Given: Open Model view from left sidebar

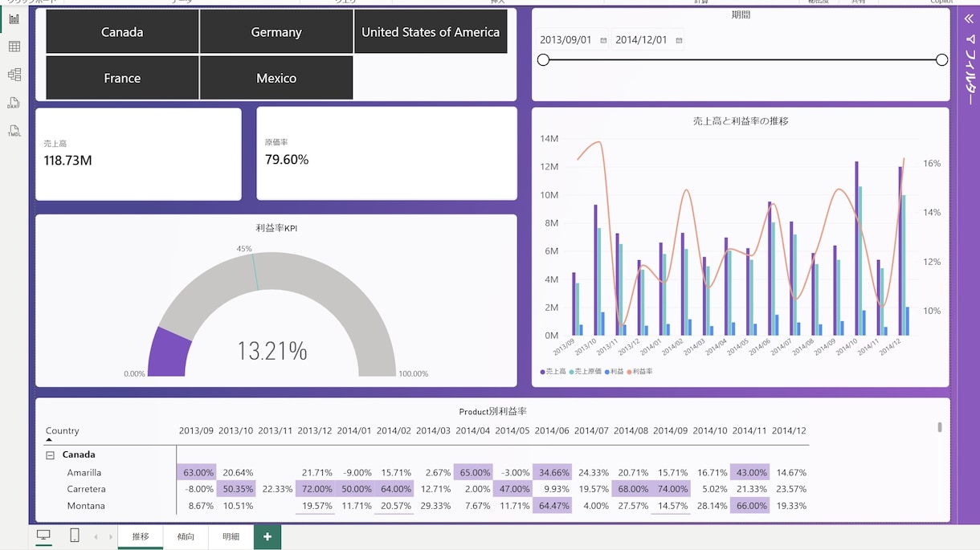Looking at the screenshot, I should [x=14, y=75].
